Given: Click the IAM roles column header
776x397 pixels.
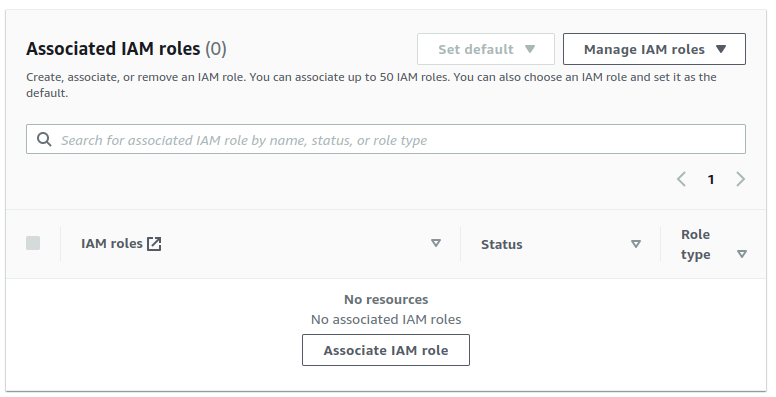Looking at the screenshot, I should tap(112, 244).
